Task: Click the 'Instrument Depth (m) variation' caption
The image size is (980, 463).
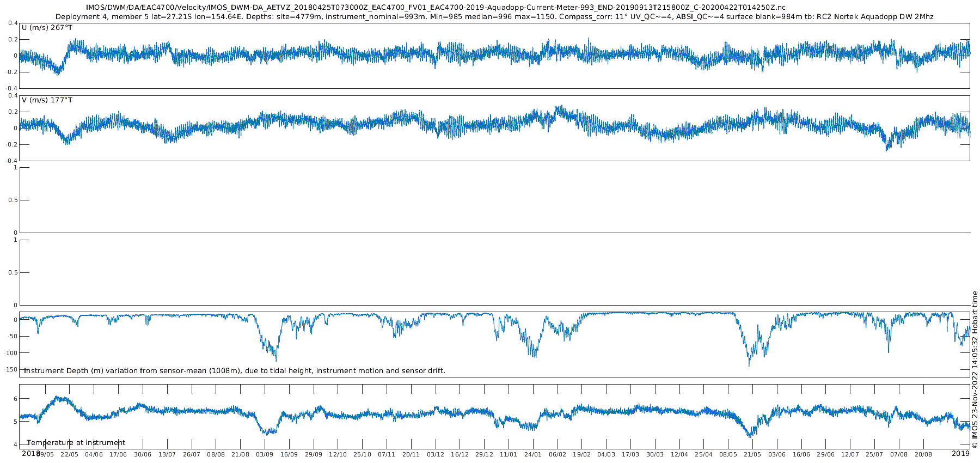Action: pos(235,371)
